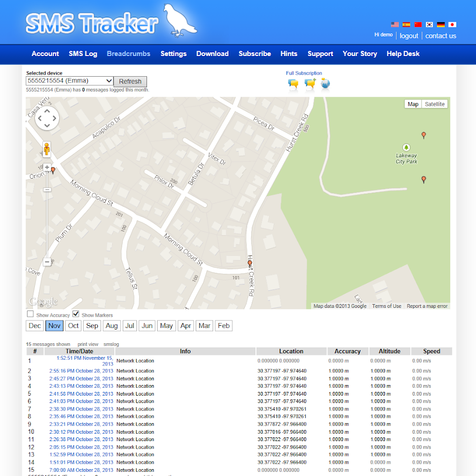This screenshot has height=476, width=476.
Task: Open the 2:55:16 PM October 28 entry
Action: [x=81, y=371]
